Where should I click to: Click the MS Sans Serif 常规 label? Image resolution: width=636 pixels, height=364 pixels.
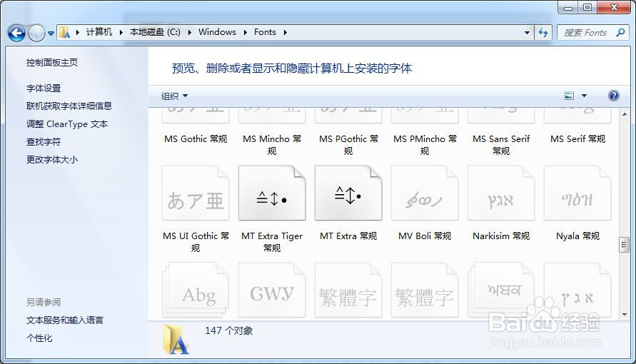pos(501,145)
